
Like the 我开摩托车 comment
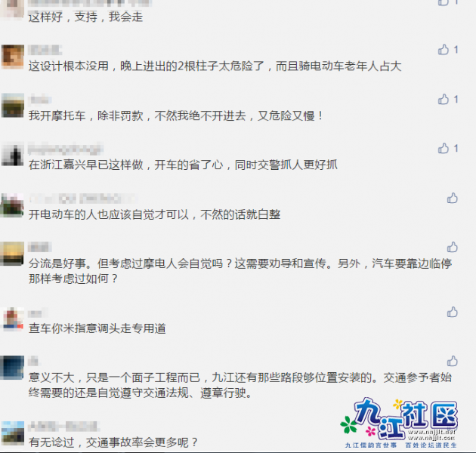(444, 99)
